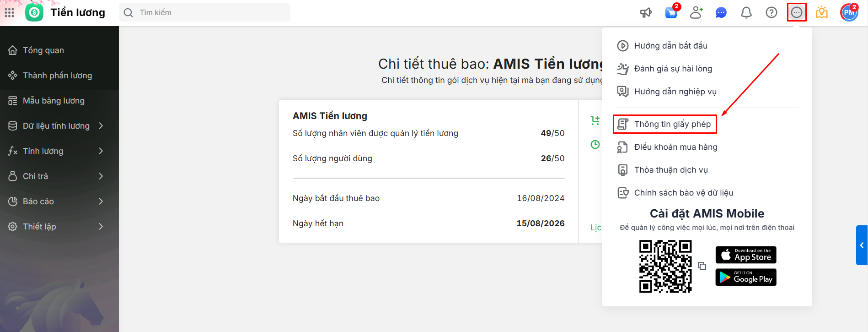This screenshot has height=332, width=868.
Task: Open the shopping cart icon
Action: [x=671, y=12]
